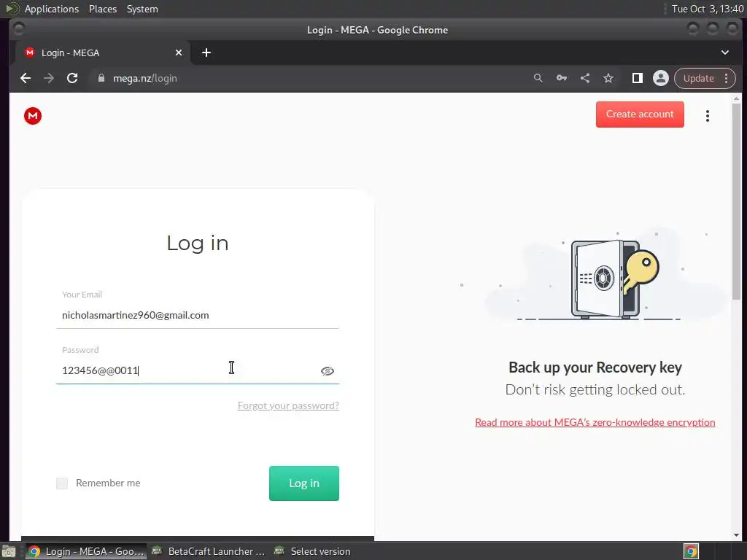Expand the tab search chevron
The width and height of the screenshot is (747, 560).
tap(724, 52)
